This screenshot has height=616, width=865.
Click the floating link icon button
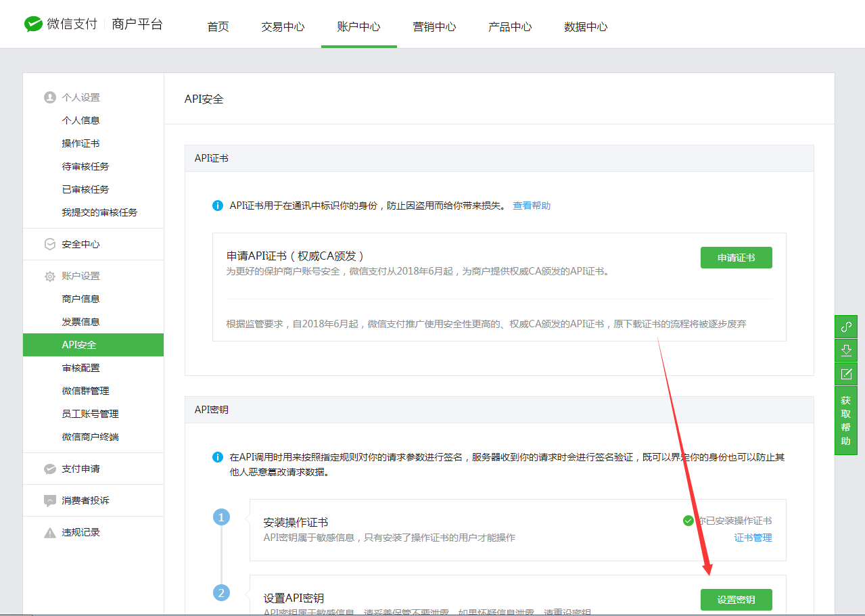pos(846,327)
